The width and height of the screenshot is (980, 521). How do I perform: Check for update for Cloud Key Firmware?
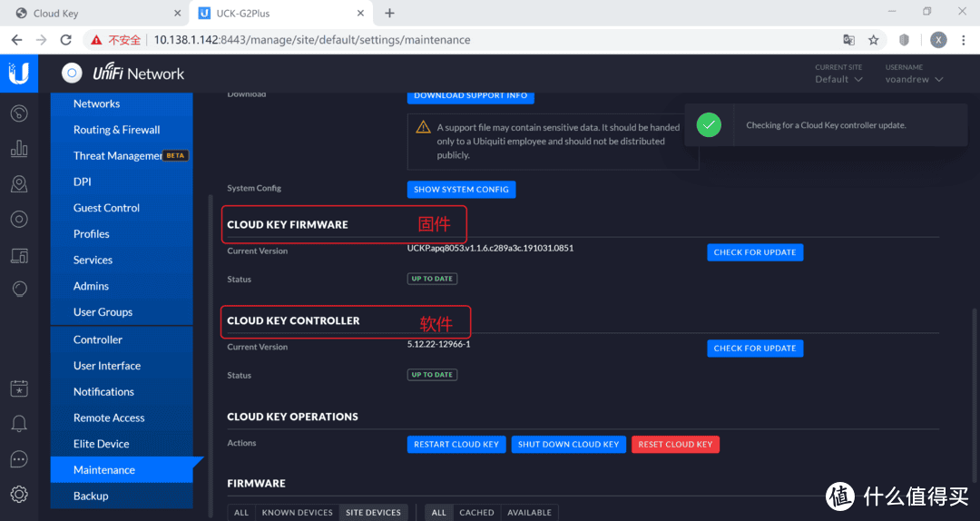(x=755, y=252)
